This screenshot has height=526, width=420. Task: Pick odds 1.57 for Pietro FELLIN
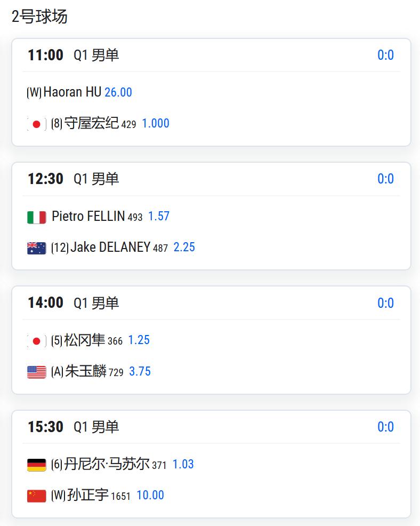click(158, 216)
